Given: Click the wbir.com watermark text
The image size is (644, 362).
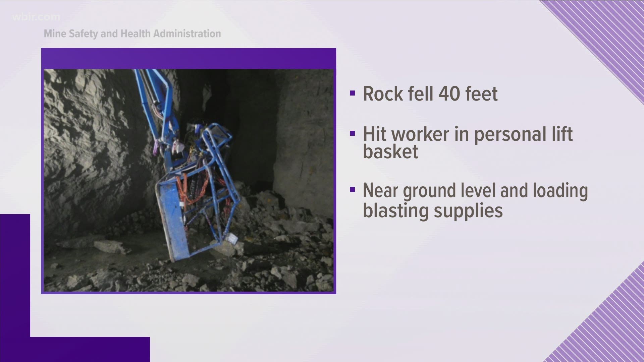Looking at the screenshot, I should (x=36, y=17).
